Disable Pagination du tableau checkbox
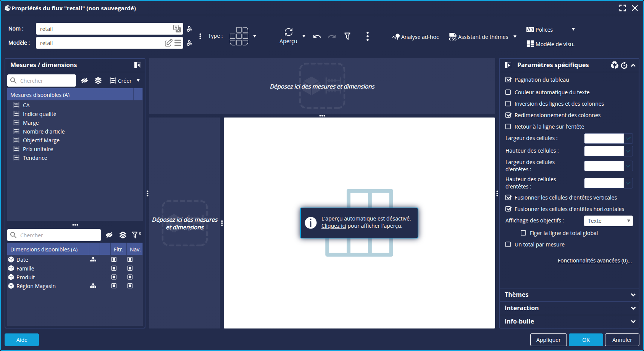644x351 pixels. 508,80
